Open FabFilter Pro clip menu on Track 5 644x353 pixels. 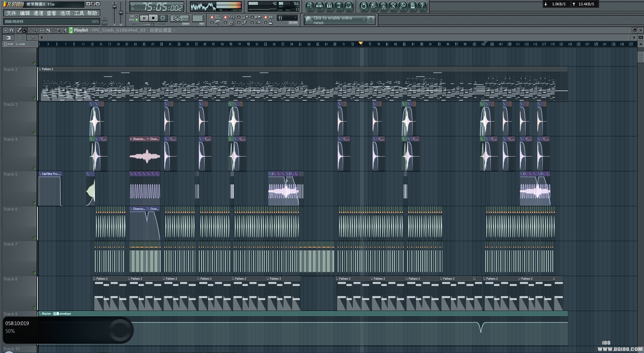(40, 174)
